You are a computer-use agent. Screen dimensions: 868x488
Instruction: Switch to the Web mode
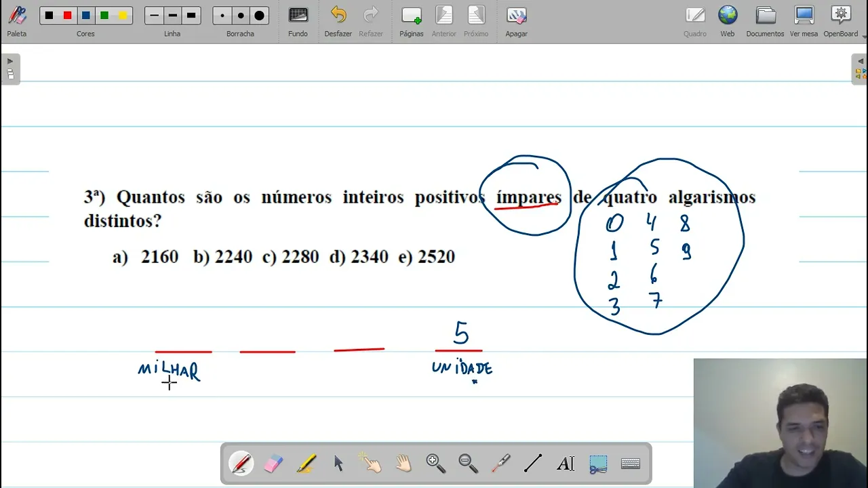pos(728,21)
